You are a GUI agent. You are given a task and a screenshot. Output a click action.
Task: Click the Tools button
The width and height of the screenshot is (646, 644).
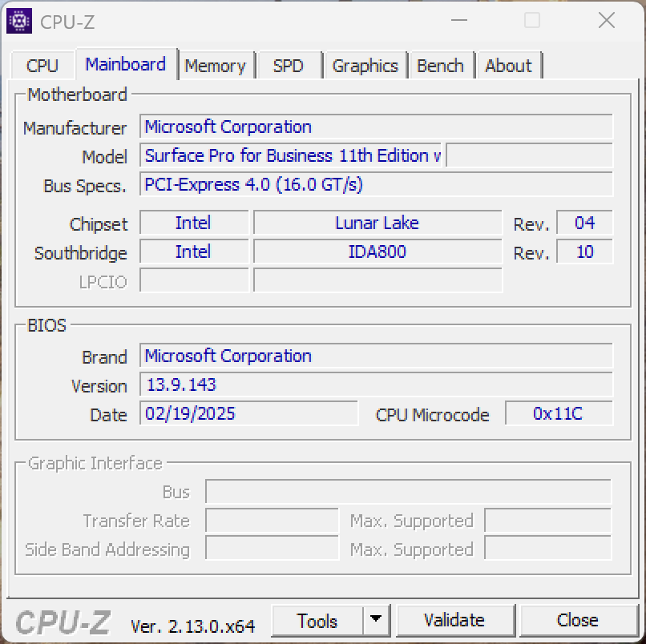[317, 621]
